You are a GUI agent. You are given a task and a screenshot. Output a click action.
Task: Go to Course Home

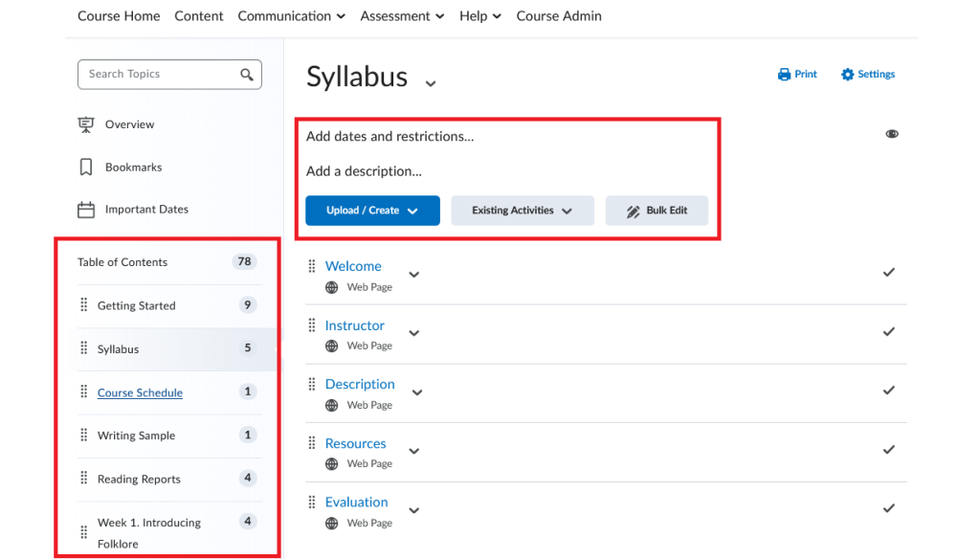119,16
